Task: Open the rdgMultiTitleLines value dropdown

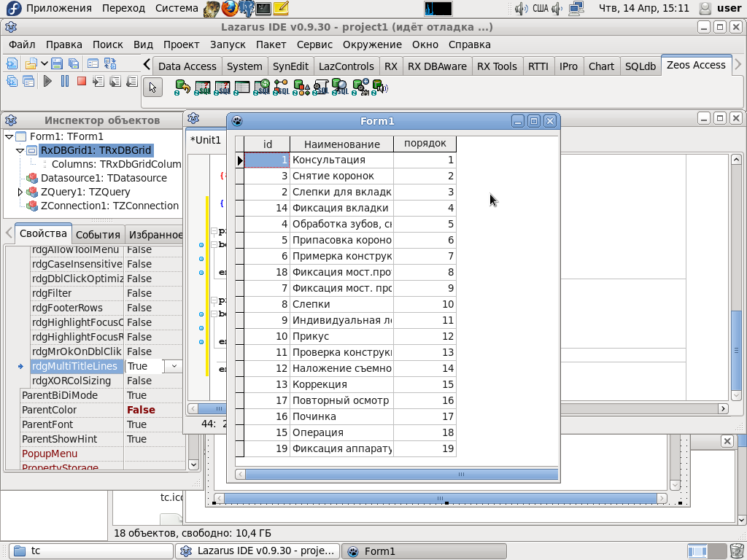Action: 174,366
